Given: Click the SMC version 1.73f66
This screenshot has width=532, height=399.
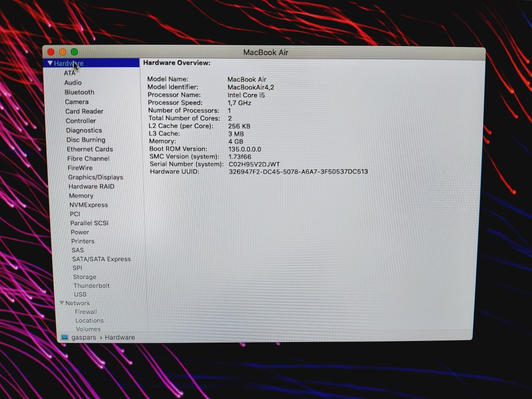Looking at the screenshot, I should (240, 156).
